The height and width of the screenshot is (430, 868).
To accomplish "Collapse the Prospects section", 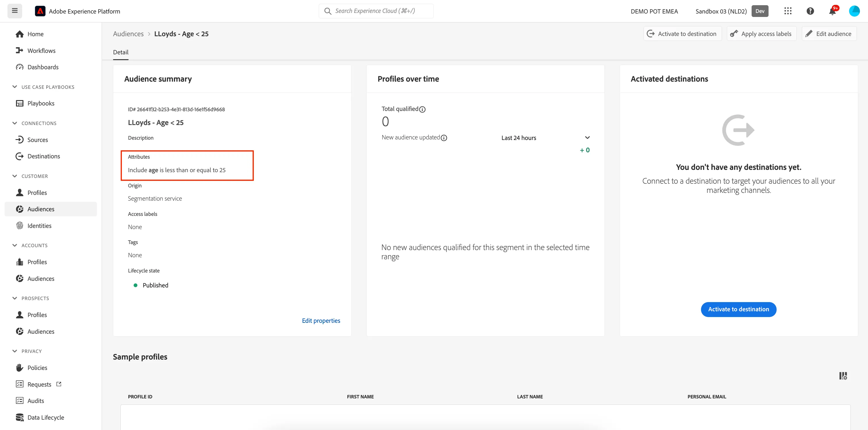I will click(14, 298).
